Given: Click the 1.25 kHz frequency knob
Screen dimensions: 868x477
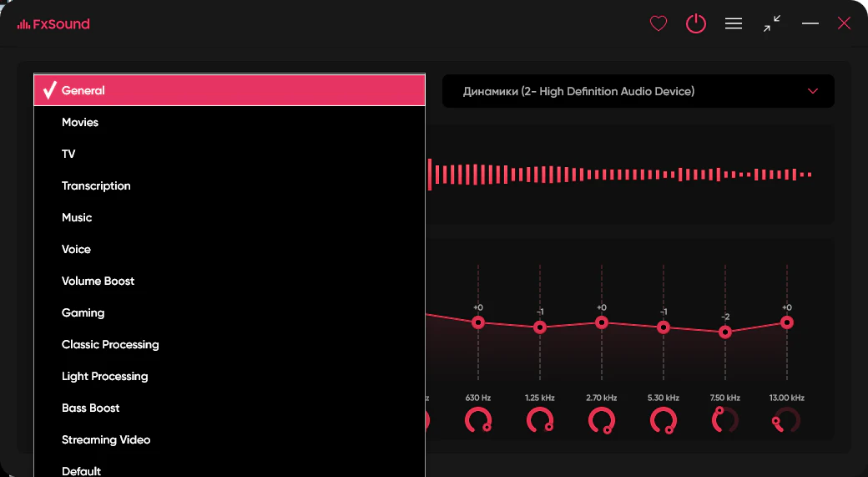Looking at the screenshot, I should (x=540, y=420).
